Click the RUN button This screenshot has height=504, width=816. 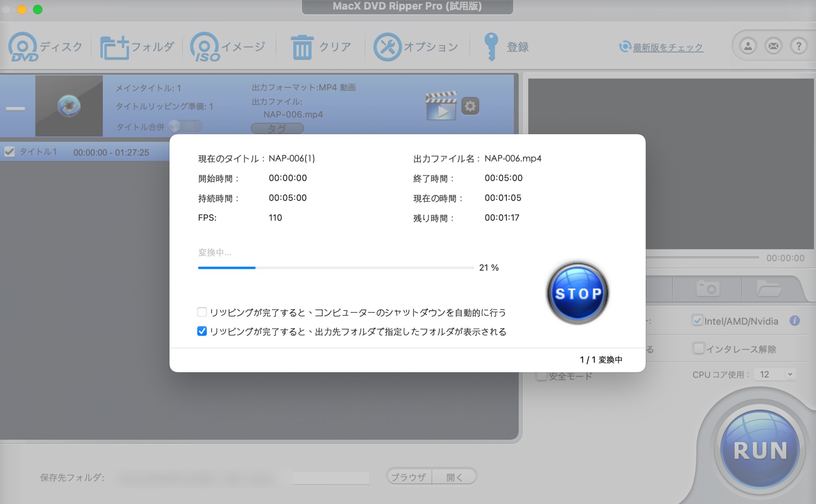point(760,449)
